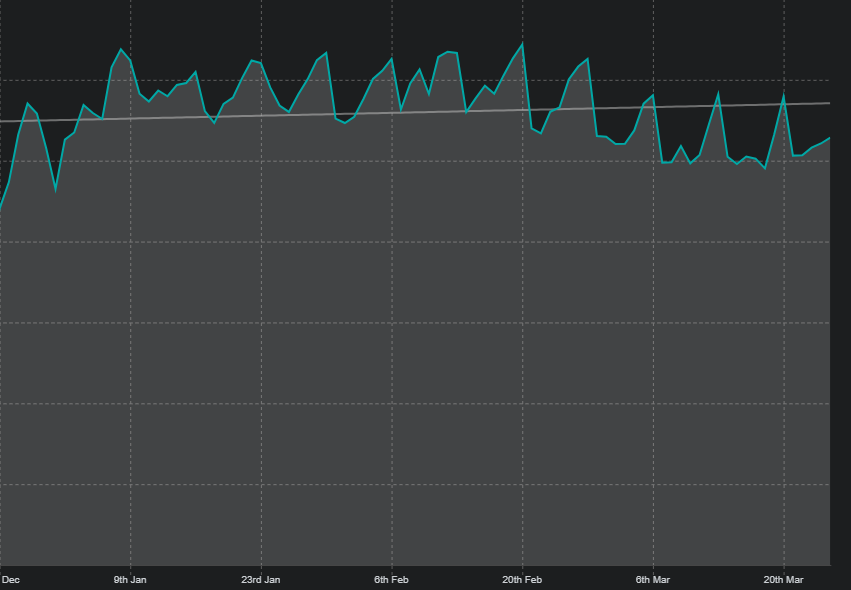
Task: Click the 20th Mar axis label
Action: 783,579
